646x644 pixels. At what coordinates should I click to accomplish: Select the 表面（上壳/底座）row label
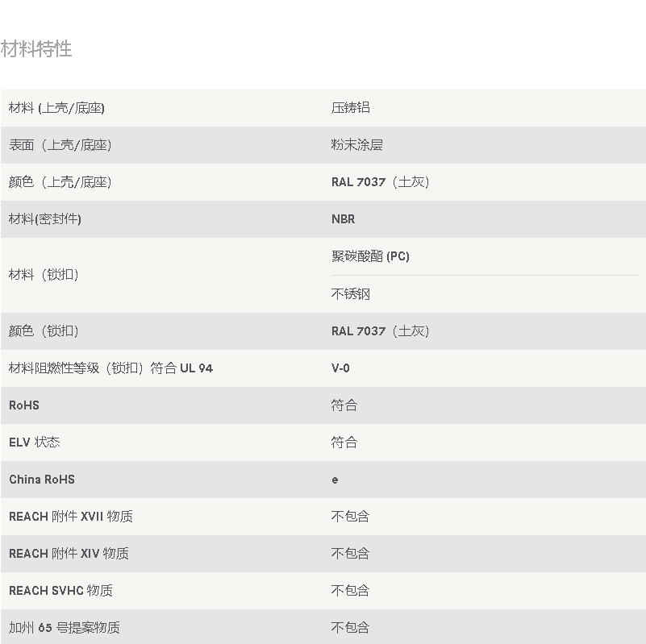pos(60,145)
